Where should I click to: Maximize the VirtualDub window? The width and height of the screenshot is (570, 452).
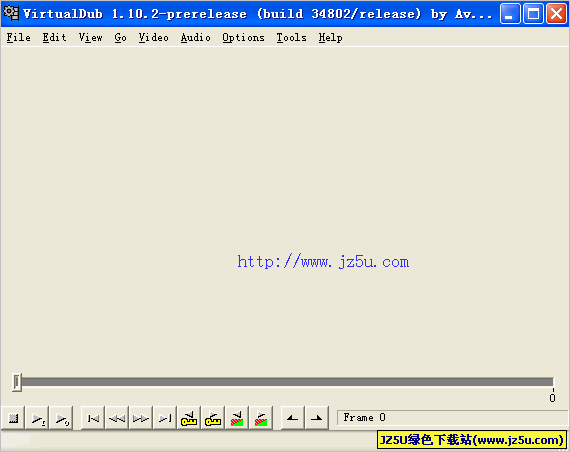[x=533, y=14]
